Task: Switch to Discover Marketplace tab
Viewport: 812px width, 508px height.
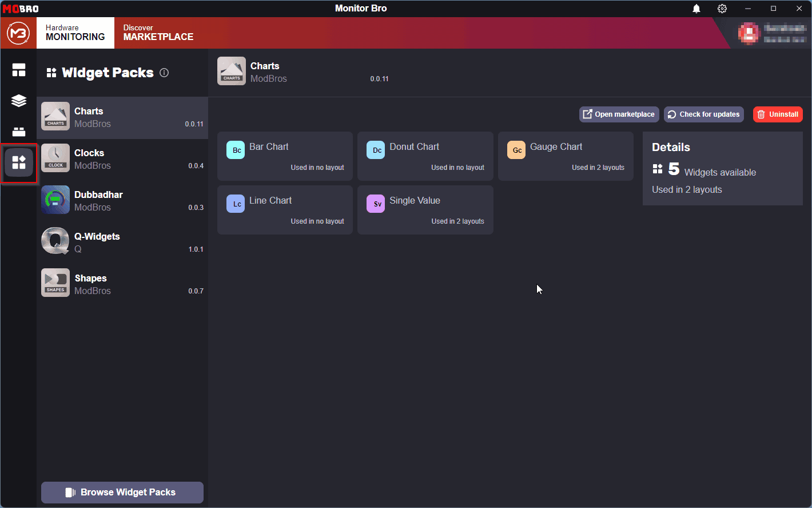Action: coord(158,33)
